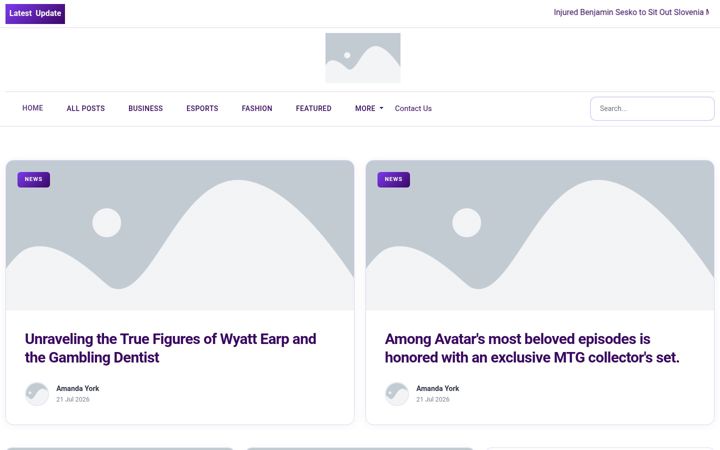Open the Injured Benjamin Sesko ticker headline

pos(631,12)
